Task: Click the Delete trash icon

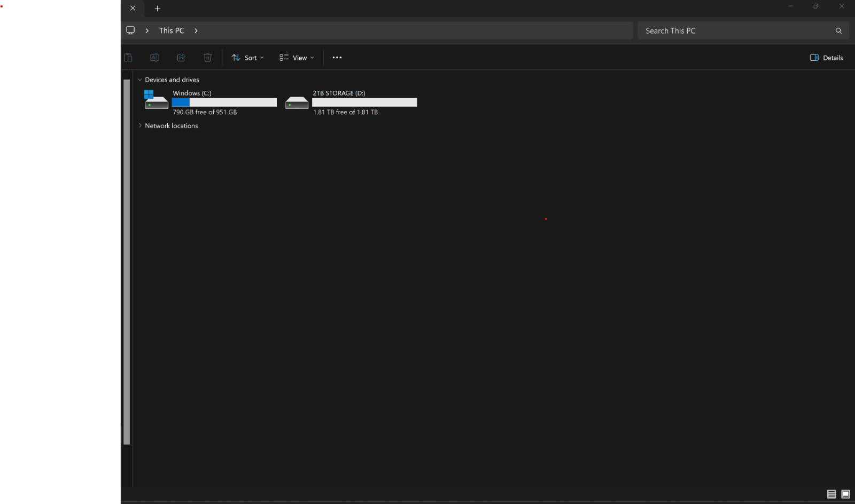Action: (x=208, y=58)
